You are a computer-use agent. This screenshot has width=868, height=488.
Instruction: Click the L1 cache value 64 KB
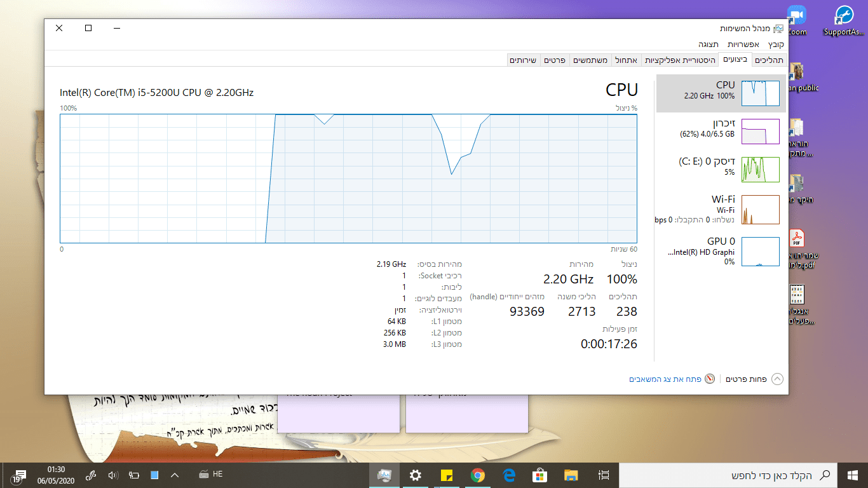(397, 321)
